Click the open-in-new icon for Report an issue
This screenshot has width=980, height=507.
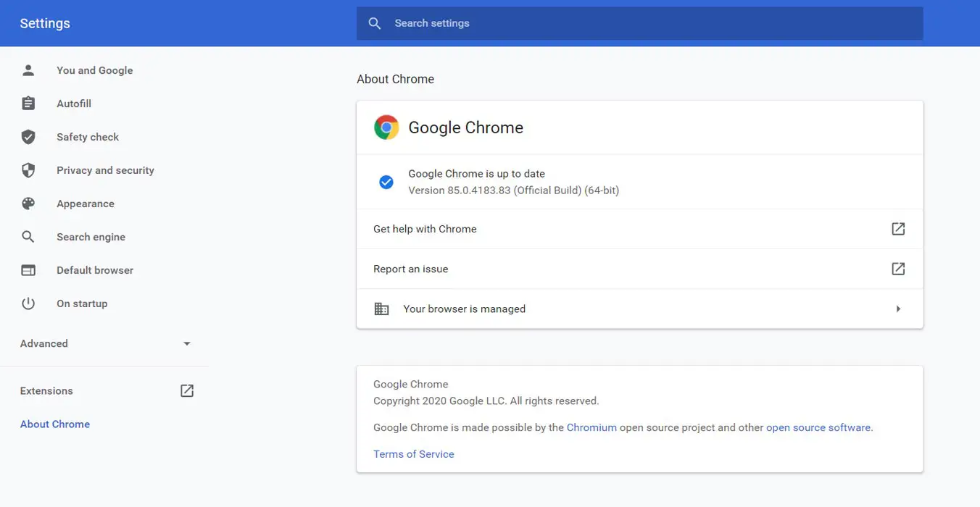click(898, 269)
